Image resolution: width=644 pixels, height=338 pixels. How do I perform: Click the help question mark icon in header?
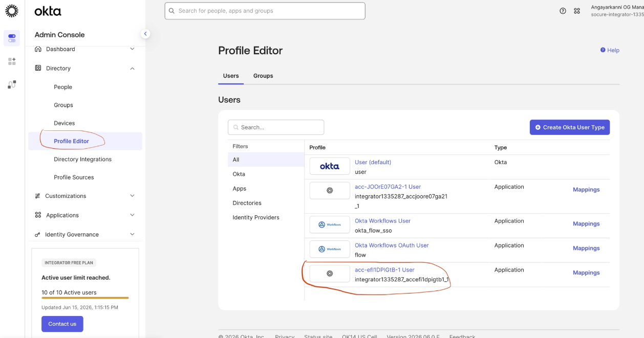(x=563, y=11)
